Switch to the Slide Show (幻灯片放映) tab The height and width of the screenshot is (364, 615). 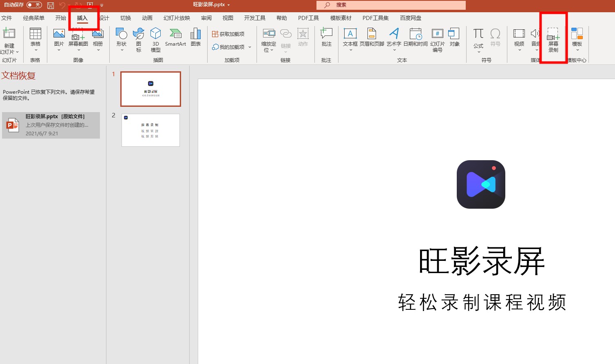tap(177, 18)
